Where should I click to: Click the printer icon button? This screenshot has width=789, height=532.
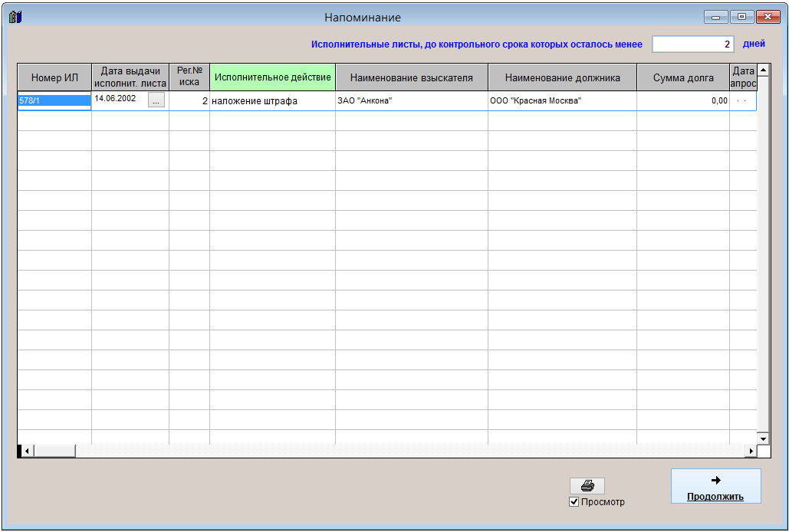point(587,486)
